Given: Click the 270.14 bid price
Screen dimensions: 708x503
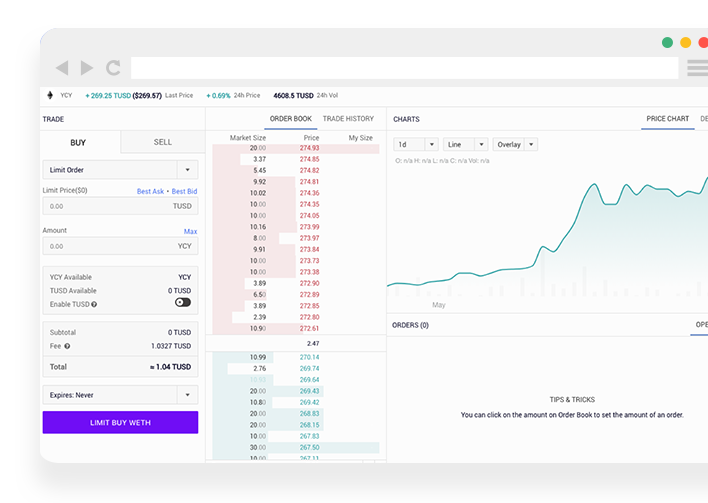Looking at the screenshot, I should (309, 357).
